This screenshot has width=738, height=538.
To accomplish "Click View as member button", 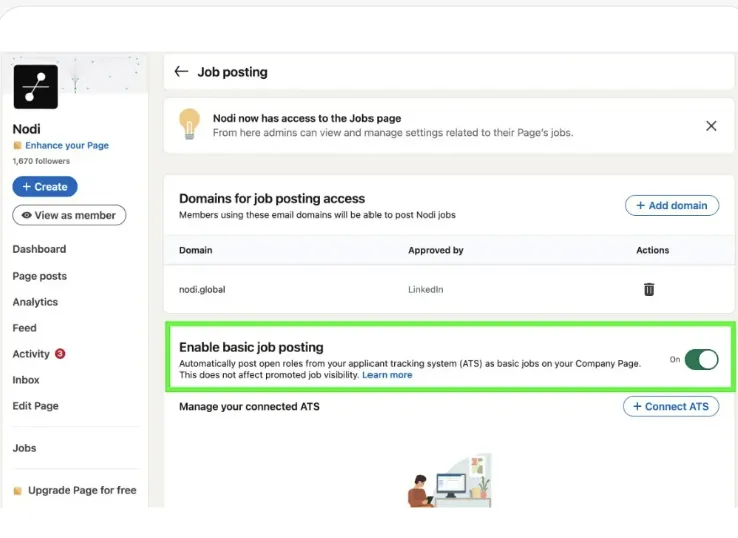I will tap(69, 215).
